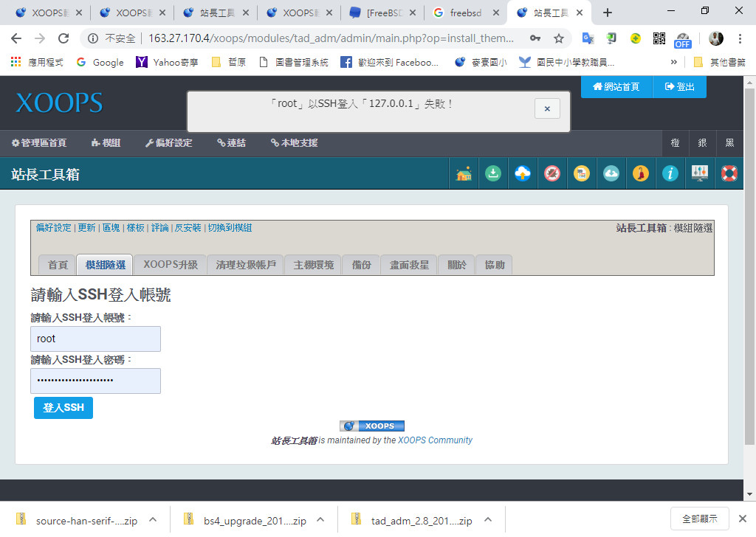Follow the XOOPS Community link
756x537 pixels.
click(435, 440)
